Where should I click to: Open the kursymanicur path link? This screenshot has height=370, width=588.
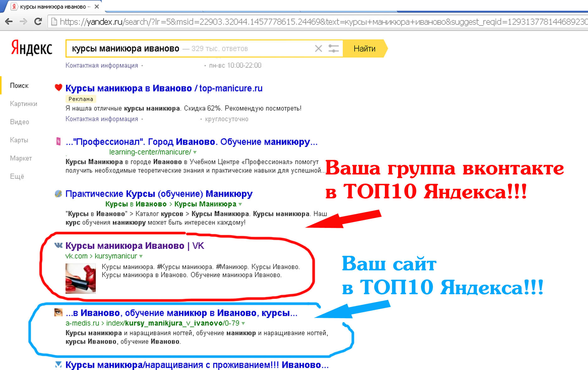116,256
